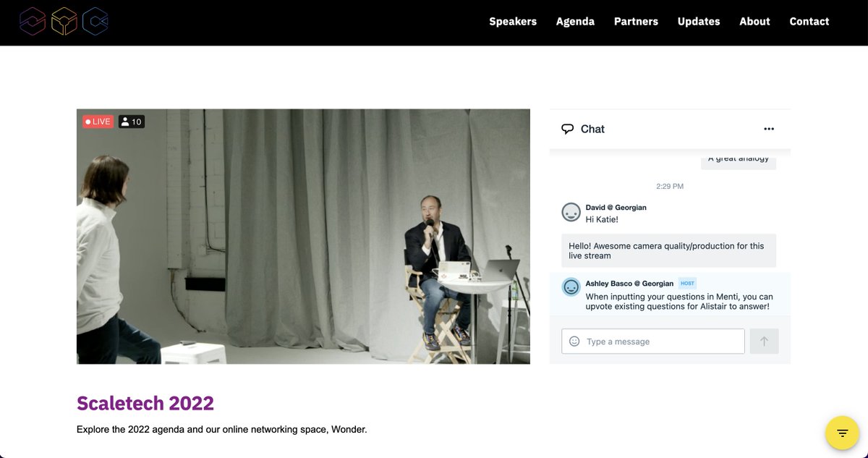
Task: Click the live stream video player
Action: tap(303, 237)
